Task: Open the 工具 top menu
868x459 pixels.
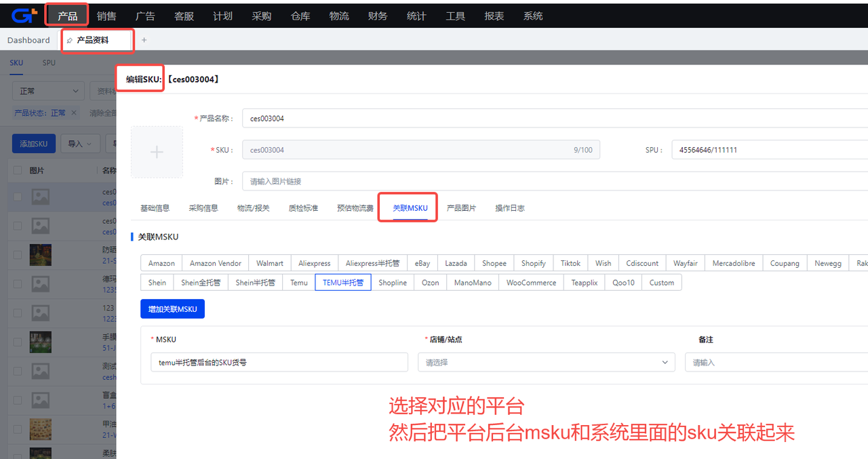Action: click(455, 16)
